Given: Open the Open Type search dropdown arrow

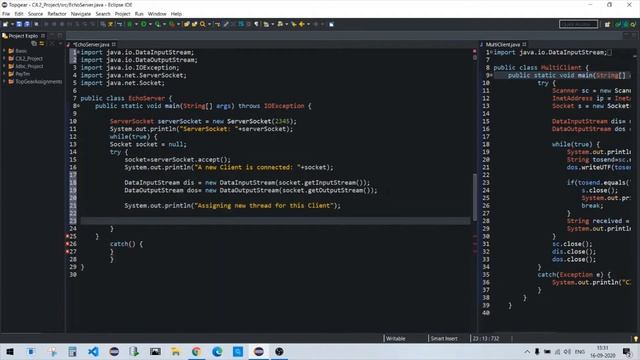Looking at the screenshot, I should pos(209,24).
